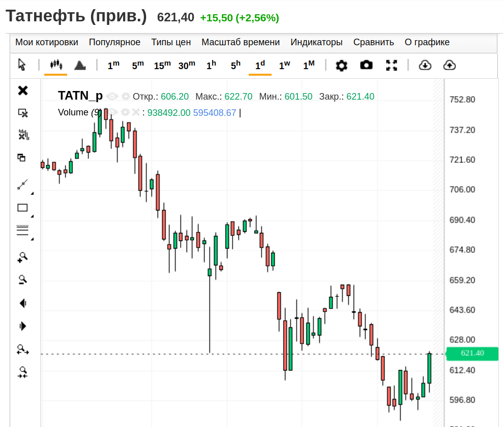Move chart right with arrow icon
The image size is (504, 427).
pos(22,326)
